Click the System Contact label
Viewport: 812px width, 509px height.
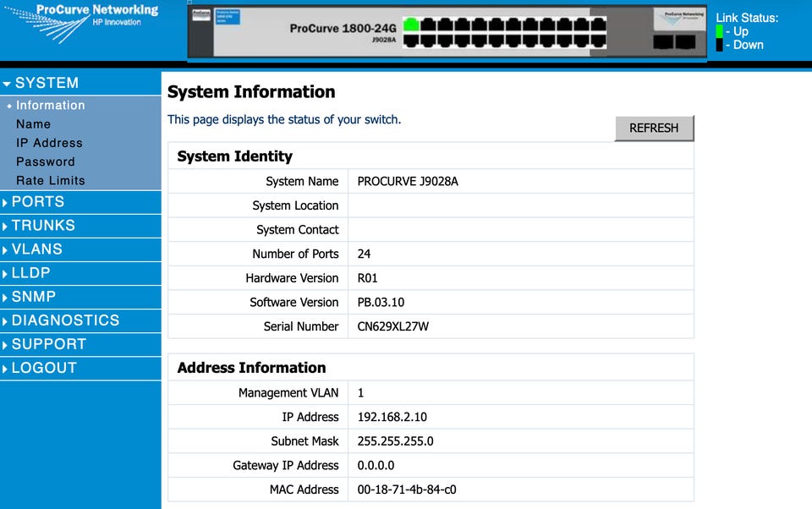point(297,229)
